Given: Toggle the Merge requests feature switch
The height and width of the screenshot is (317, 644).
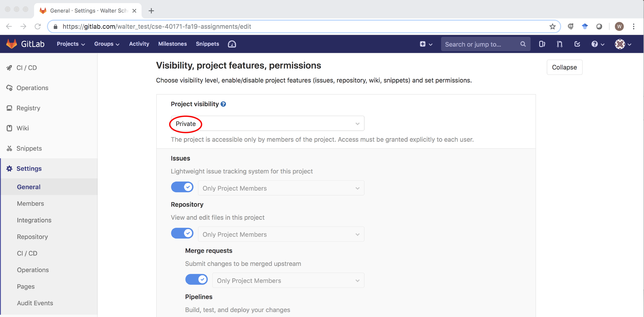Looking at the screenshot, I should click(x=196, y=279).
